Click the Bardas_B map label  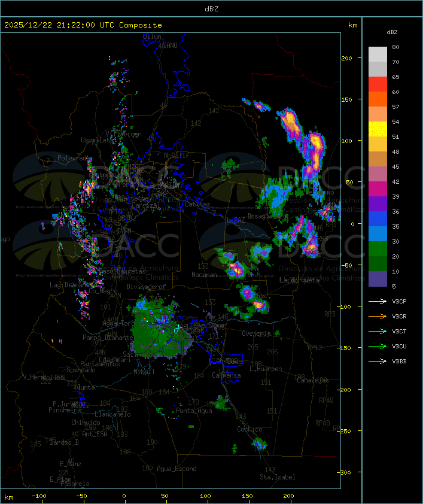pos(64,442)
